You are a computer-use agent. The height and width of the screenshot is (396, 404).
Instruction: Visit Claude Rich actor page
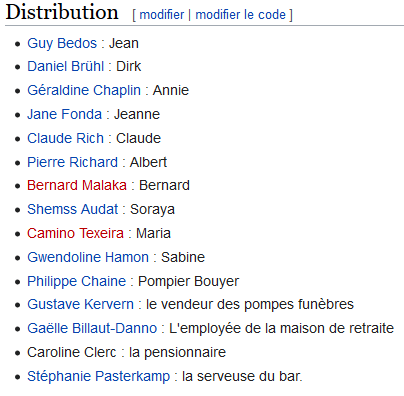pos(65,138)
